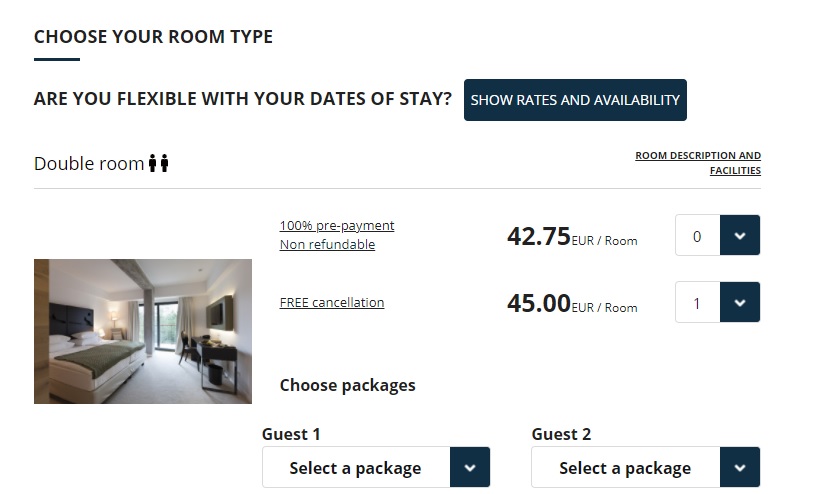Click the Choose Your Room Type heading
The width and height of the screenshot is (836, 494).
(153, 37)
